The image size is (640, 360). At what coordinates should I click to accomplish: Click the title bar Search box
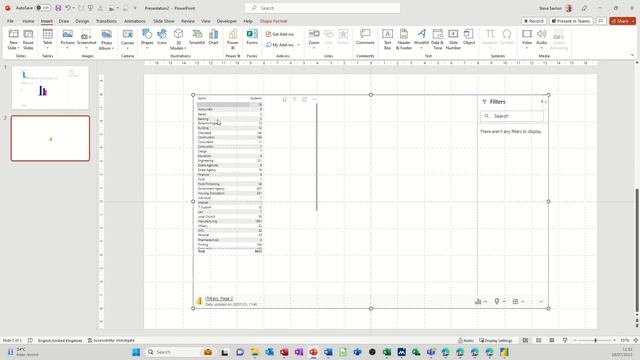click(x=322, y=8)
